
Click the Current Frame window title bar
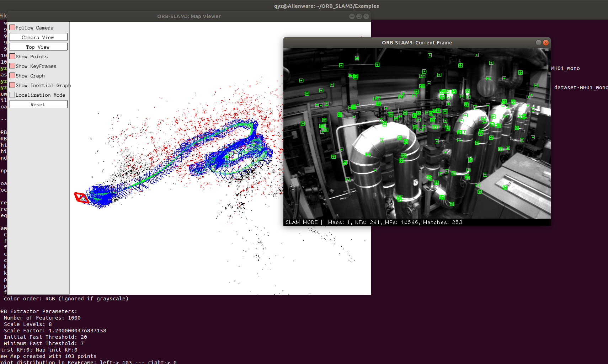(x=416, y=42)
